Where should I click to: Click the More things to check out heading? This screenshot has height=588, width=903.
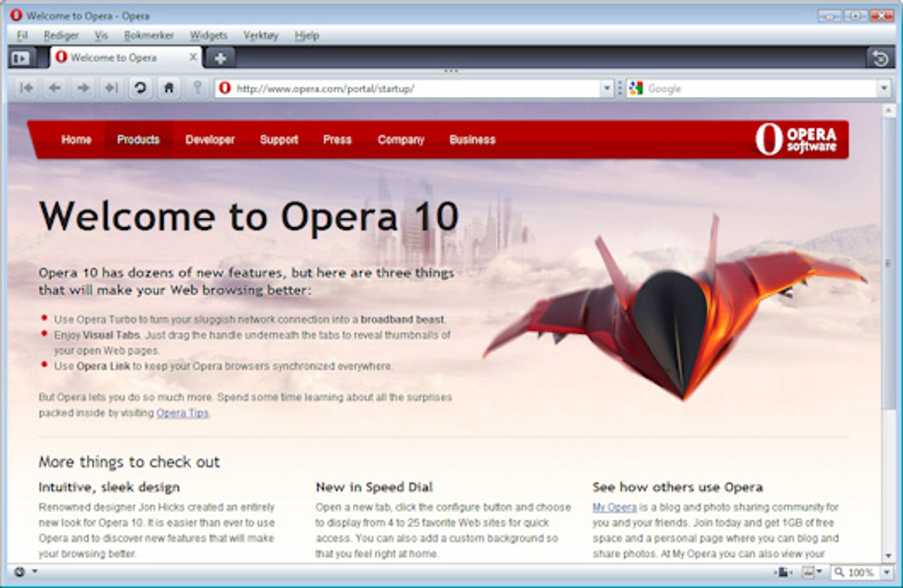(x=129, y=462)
